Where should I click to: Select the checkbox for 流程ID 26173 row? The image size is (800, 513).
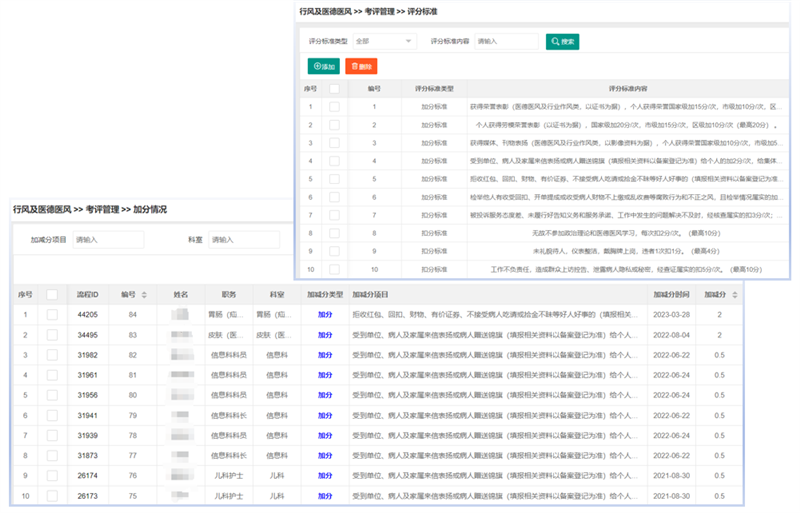[52, 495]
